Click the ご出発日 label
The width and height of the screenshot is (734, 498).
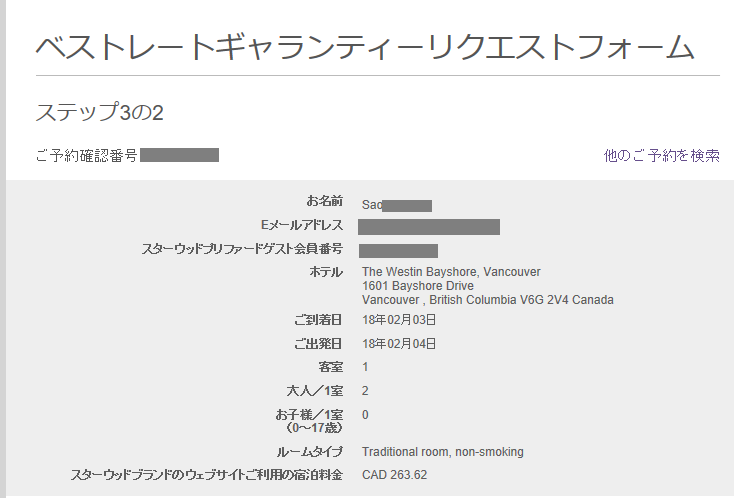tap(318, 344)
